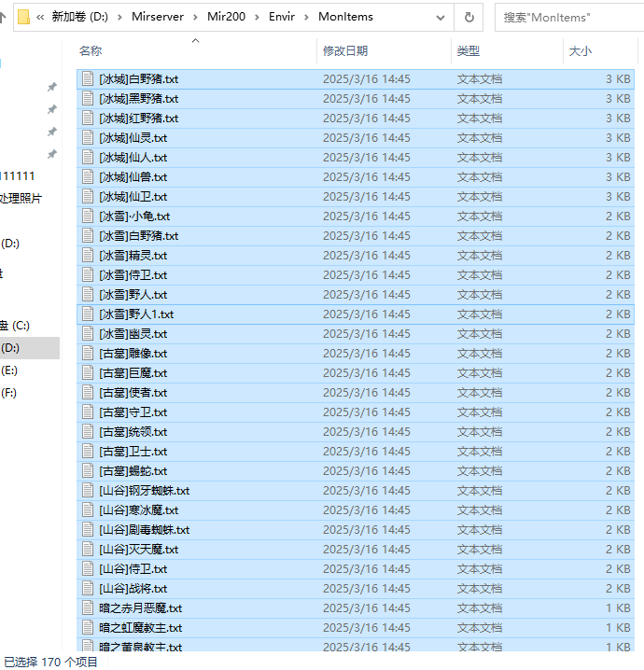Screen dimensions: 644x670
Task: Click file icon of [冰城]红野猪.txt
Action: [88, 118]
